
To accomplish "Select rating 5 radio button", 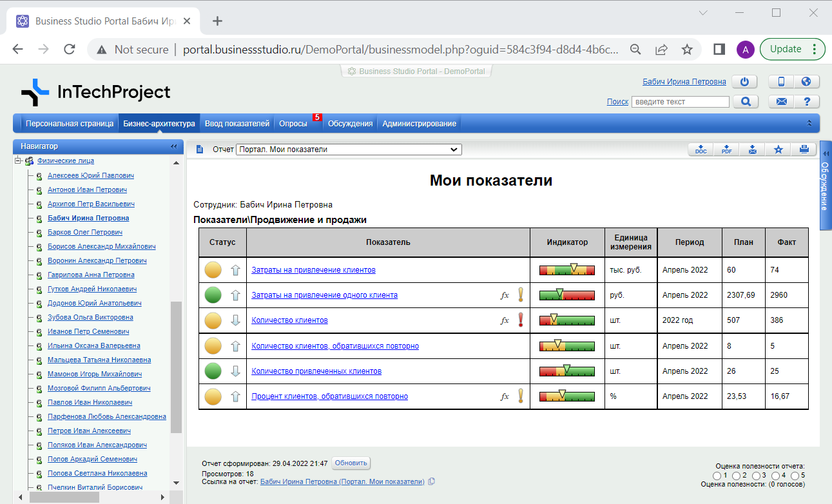I will tap(794, 476).
